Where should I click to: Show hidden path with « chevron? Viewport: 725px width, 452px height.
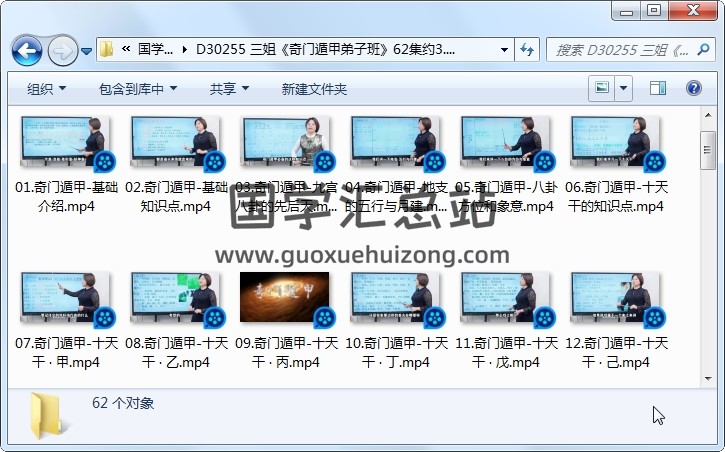[x=126, y=49]
